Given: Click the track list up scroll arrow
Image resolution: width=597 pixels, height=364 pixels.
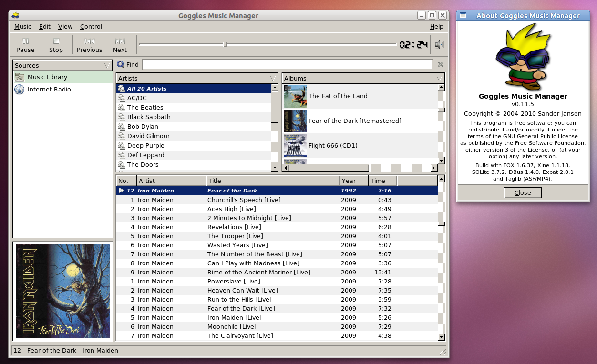Looking at the screenshot, I should [x=441, y=179].
